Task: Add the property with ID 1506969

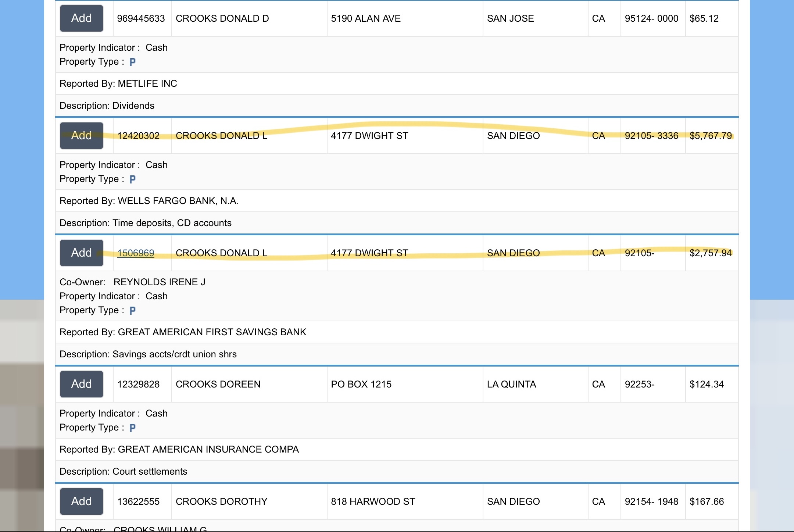Action: pos(82,253)
